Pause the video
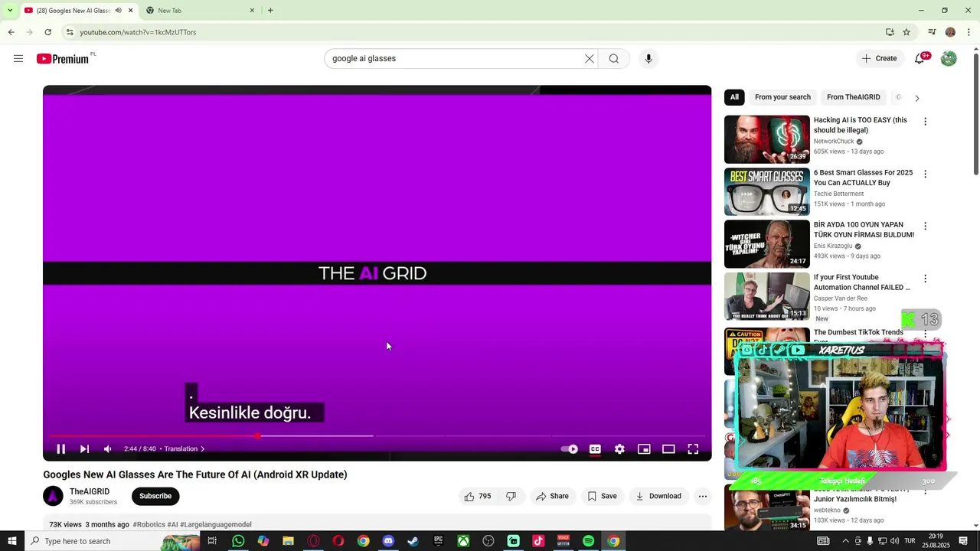 coord(61,449)
